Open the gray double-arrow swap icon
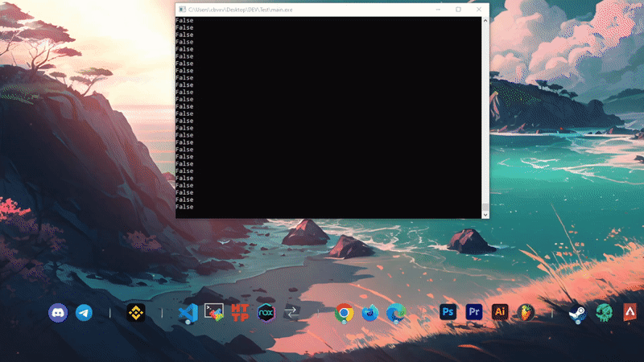 tap(291, 313)
